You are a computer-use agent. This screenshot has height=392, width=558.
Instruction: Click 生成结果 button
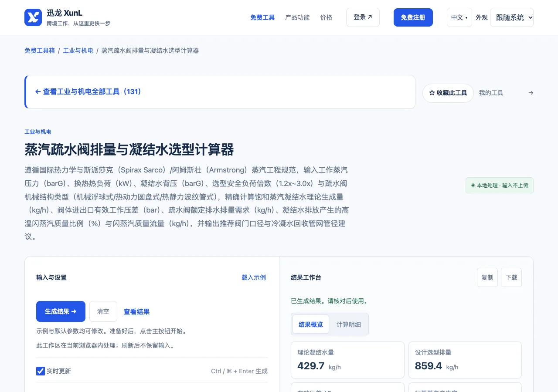(61, 311)
